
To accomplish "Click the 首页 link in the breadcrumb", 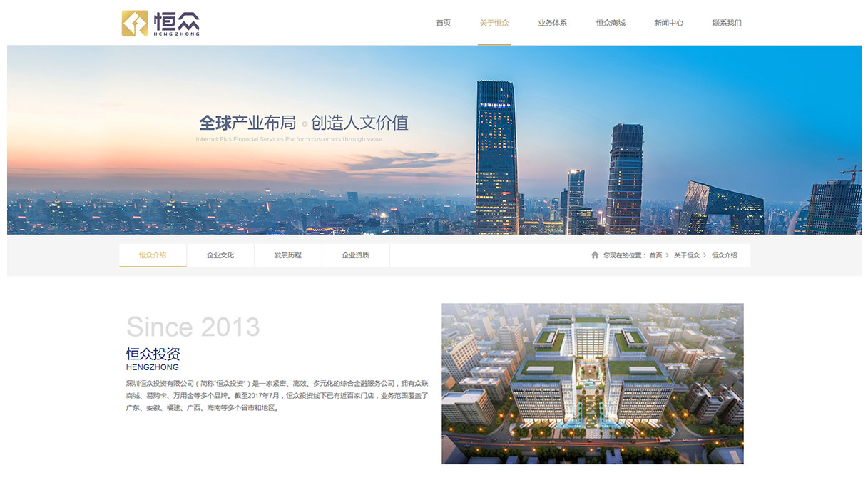I will pyautogui.click(x=655, y=255).
